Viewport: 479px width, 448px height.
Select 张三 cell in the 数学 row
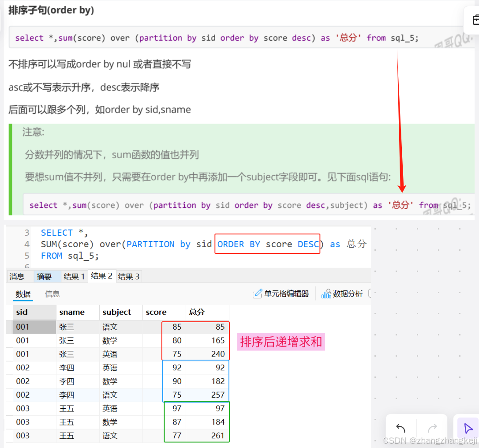pyautogui.click(x=78, y=340)
